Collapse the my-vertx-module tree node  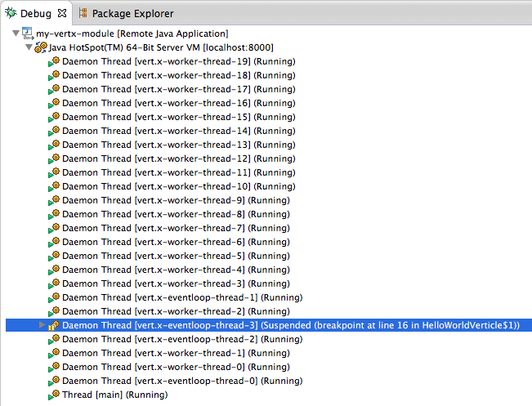click(x=16, y=33)
